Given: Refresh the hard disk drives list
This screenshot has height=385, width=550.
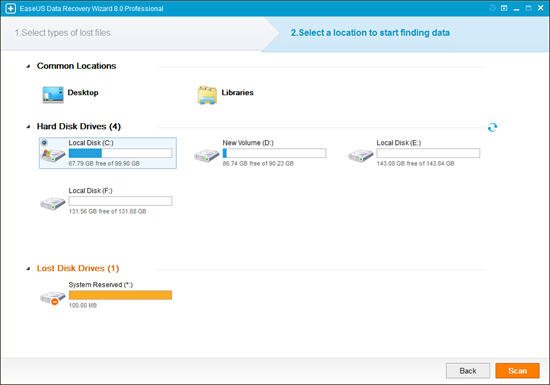Looking at the screenshot, I should (x=492, y=127).
